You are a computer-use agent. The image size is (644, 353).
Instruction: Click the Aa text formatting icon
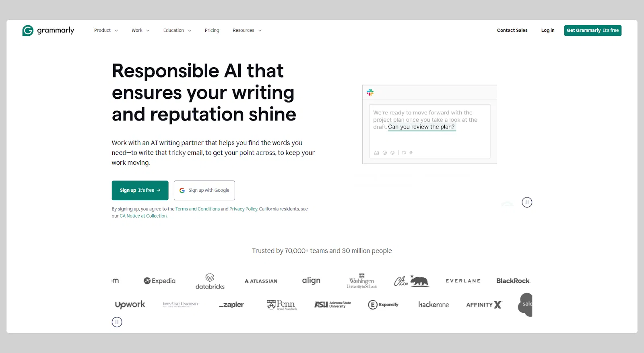coord(376,153)
